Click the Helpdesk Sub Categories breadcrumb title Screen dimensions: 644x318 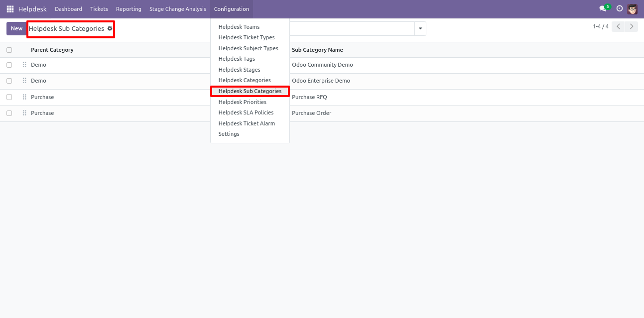66,29
